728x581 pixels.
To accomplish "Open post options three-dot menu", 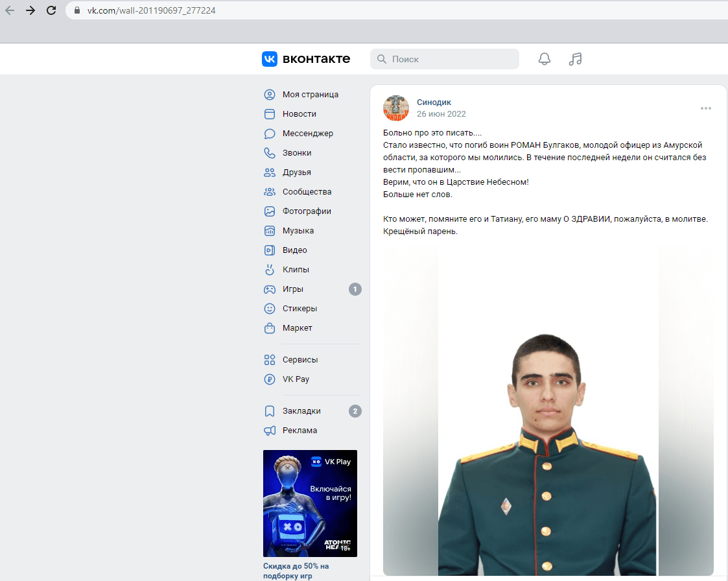I will pos(705,108).
